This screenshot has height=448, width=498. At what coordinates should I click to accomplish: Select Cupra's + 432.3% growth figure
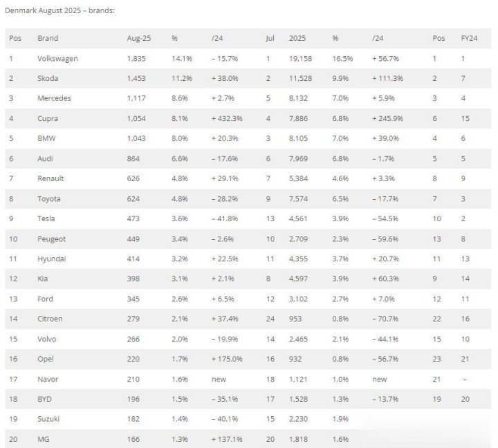pyautogui.click(x=228, y=118)
